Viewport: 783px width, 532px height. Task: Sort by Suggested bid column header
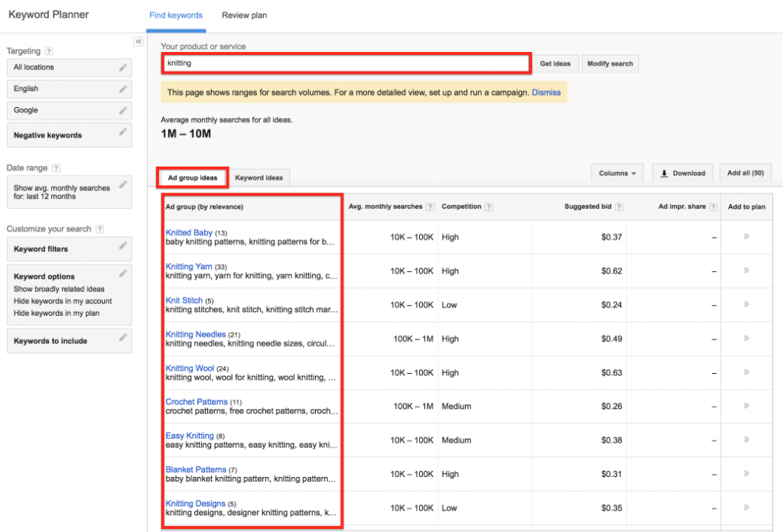click(588, 206)
